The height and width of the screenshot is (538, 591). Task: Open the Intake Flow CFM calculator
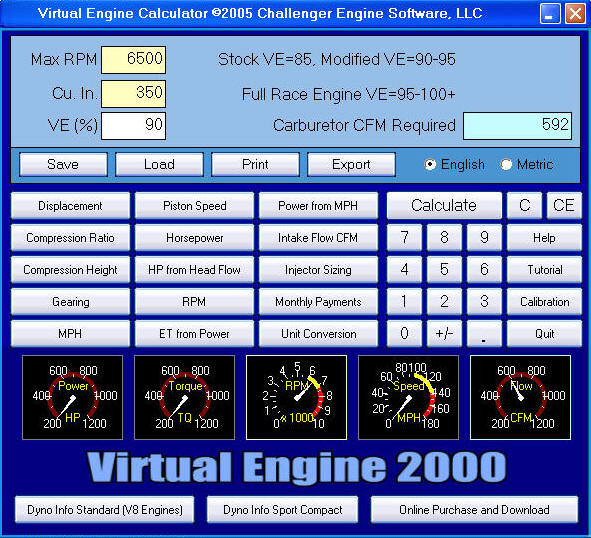pos(318,238)
